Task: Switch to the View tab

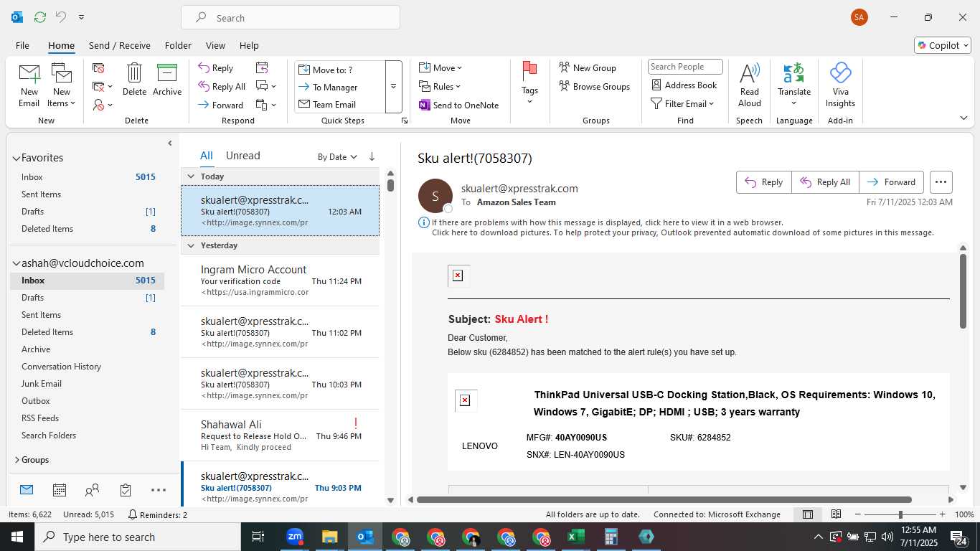Action: (215, 45)
